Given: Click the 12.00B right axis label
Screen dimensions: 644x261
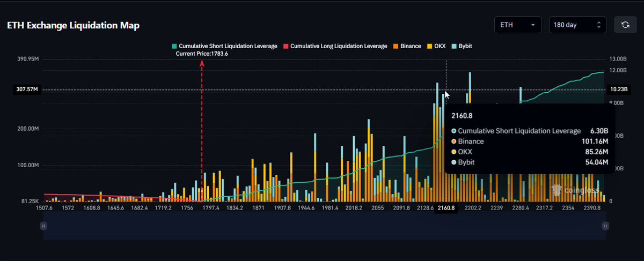Looking at the screenshot, I should click(618, 70).
